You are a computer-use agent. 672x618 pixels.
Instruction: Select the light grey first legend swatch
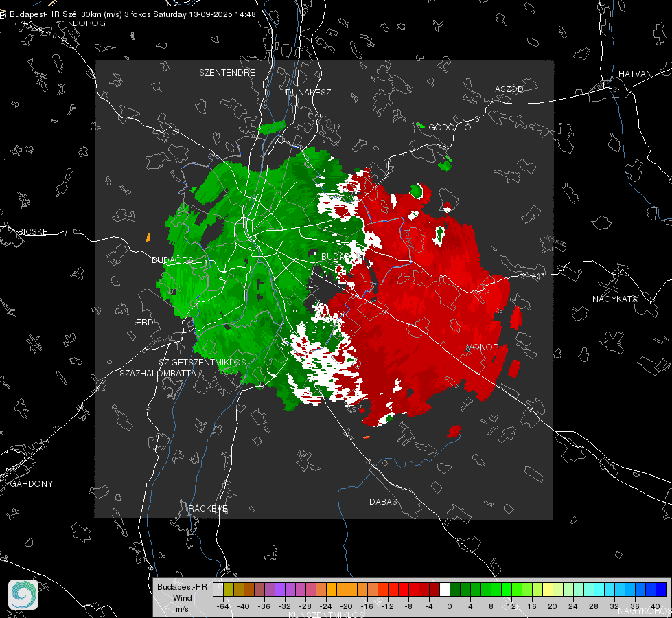tap(218, 589)
